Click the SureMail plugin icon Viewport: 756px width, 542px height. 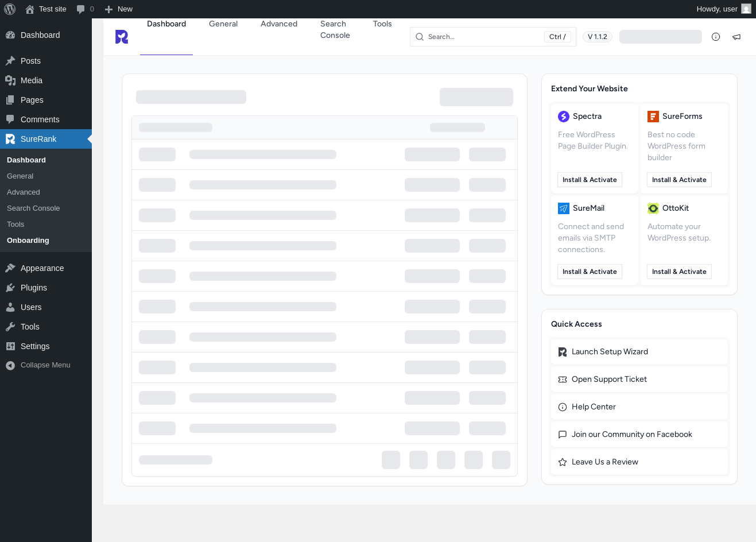[564, 208]
